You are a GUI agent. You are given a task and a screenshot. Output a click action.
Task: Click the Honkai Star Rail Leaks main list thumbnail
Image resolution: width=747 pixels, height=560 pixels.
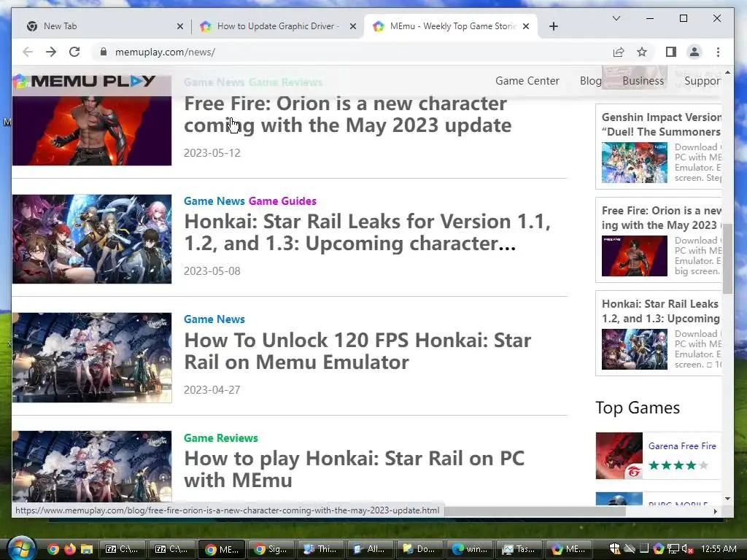(92, 239)
